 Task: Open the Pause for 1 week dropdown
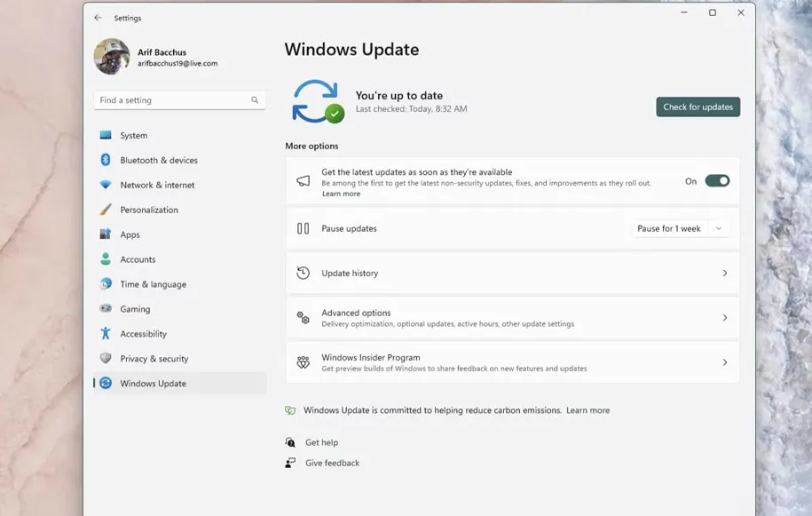click(x=681, y=229)
